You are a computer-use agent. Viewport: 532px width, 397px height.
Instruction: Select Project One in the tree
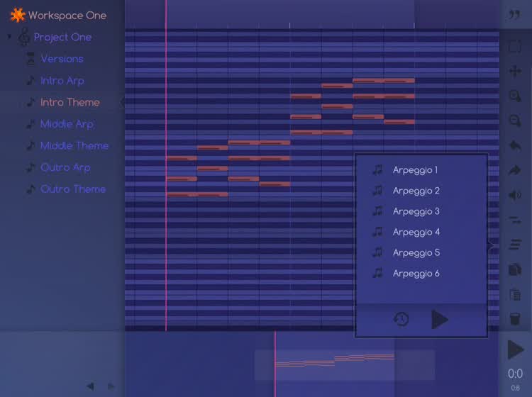62,37
